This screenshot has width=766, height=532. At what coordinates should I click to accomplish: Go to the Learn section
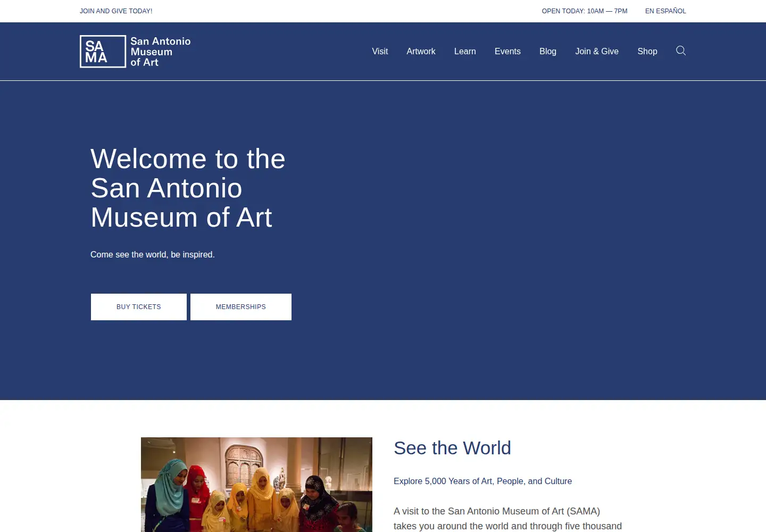[465, 52]
